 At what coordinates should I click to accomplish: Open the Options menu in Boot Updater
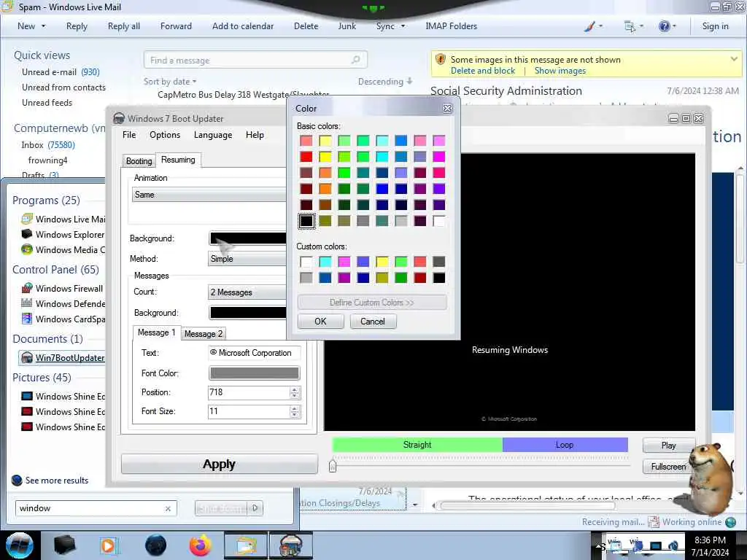pyautogui.click(x=165, y=135)
